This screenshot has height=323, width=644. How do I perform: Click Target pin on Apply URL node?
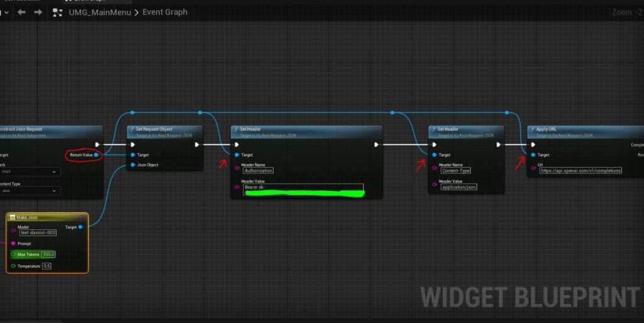pos(533,155)
